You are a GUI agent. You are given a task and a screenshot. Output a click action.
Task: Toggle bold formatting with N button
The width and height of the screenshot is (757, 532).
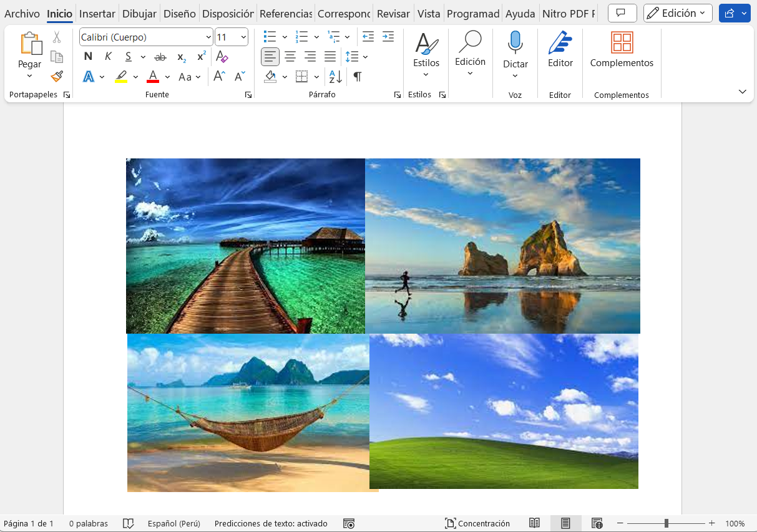point(88,57)
